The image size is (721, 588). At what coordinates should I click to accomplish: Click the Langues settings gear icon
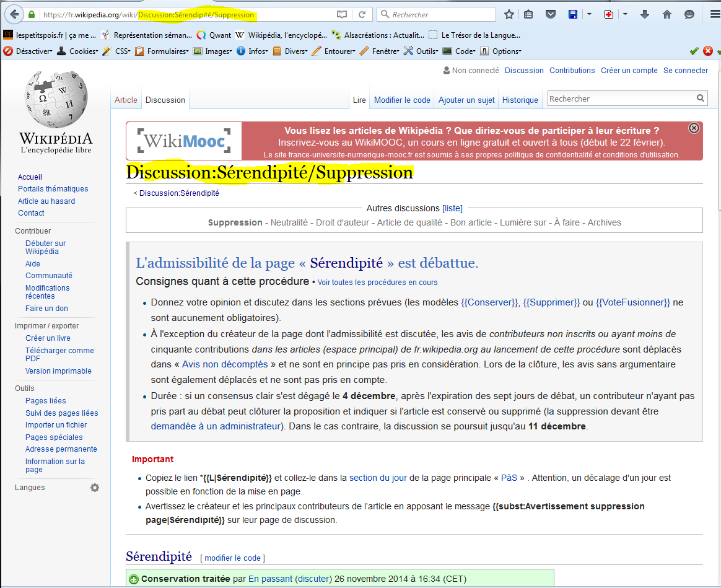tap(95, 488)
